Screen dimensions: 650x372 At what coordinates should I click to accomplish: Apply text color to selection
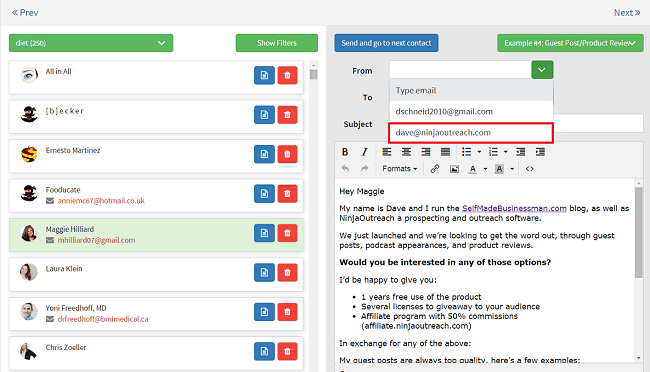click(473, 169)
